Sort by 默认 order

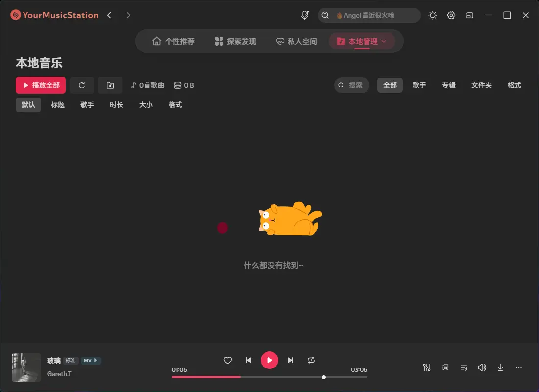tap(28, 105)
